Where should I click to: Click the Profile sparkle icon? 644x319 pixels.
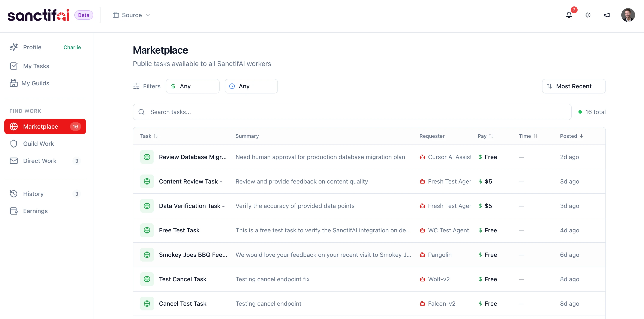tap(14, 47)
